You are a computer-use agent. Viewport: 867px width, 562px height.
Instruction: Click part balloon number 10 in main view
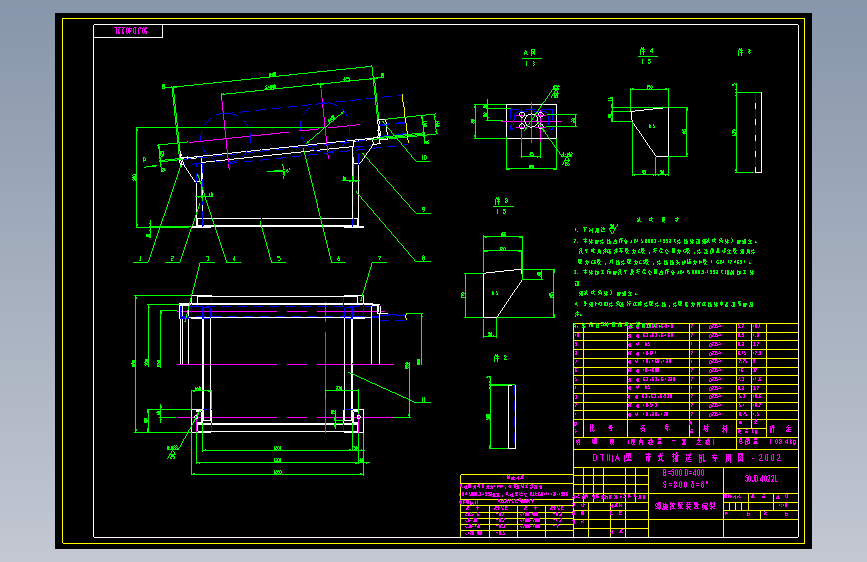coord(424,158)
